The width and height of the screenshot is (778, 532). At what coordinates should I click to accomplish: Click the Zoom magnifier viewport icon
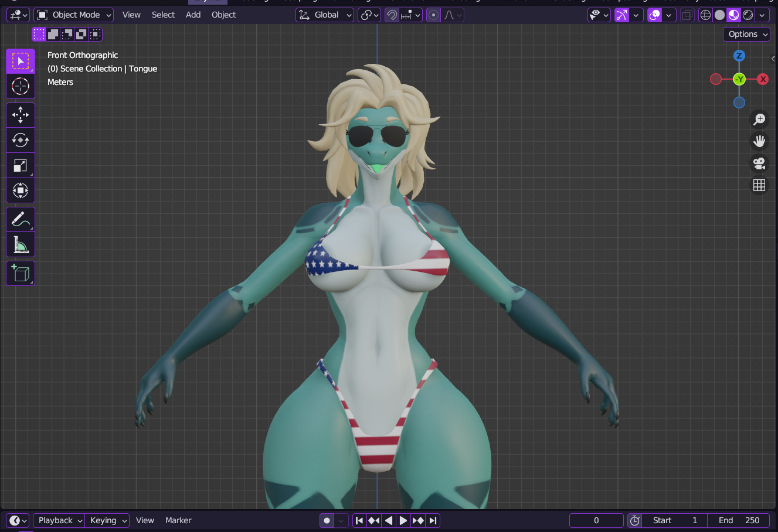tap(759, 120)
